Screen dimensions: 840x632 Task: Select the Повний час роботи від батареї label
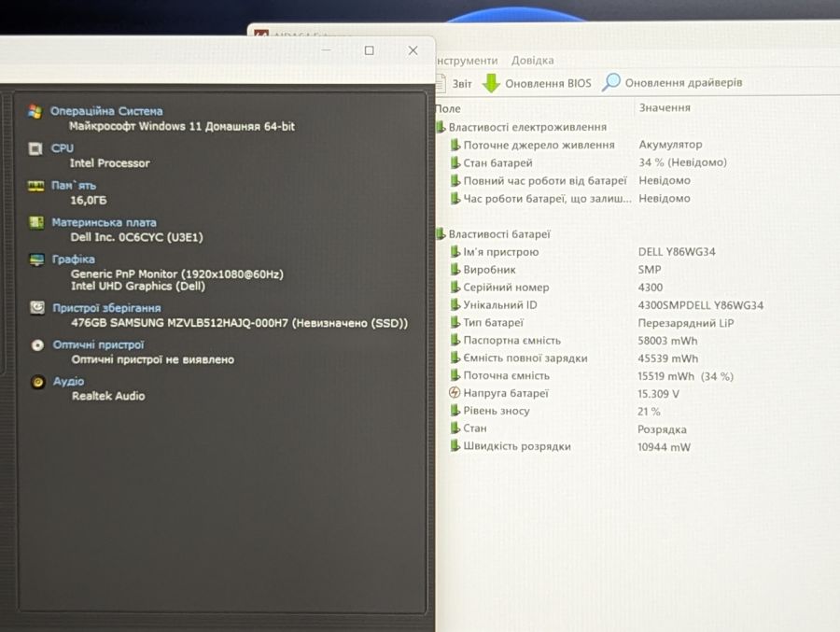[x=545, y=180]
